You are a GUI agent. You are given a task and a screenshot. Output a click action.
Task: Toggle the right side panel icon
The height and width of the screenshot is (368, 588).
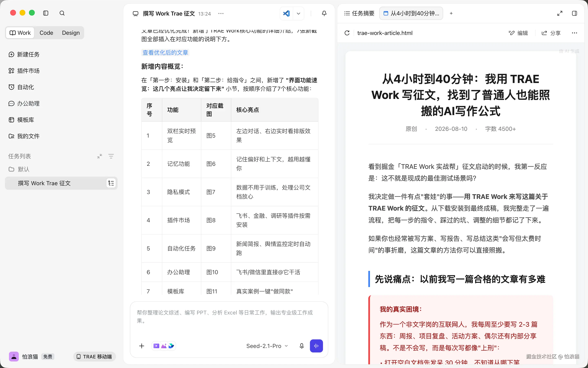point(575,13)
